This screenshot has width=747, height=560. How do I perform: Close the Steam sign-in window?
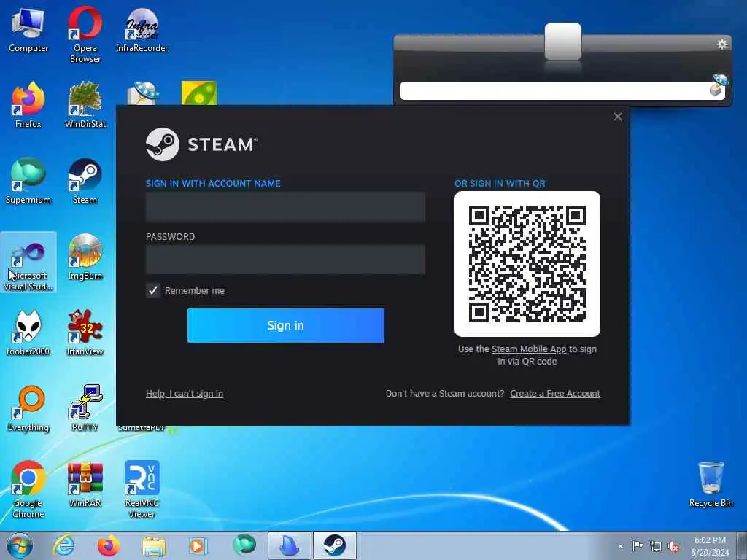click(618, 117)
